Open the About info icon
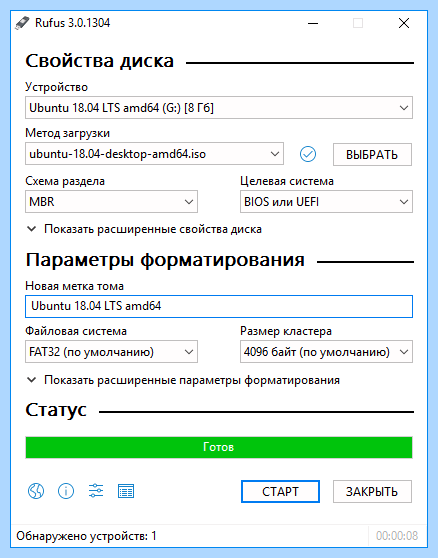Screen dimensions: 438x558 tap(66, 491)
